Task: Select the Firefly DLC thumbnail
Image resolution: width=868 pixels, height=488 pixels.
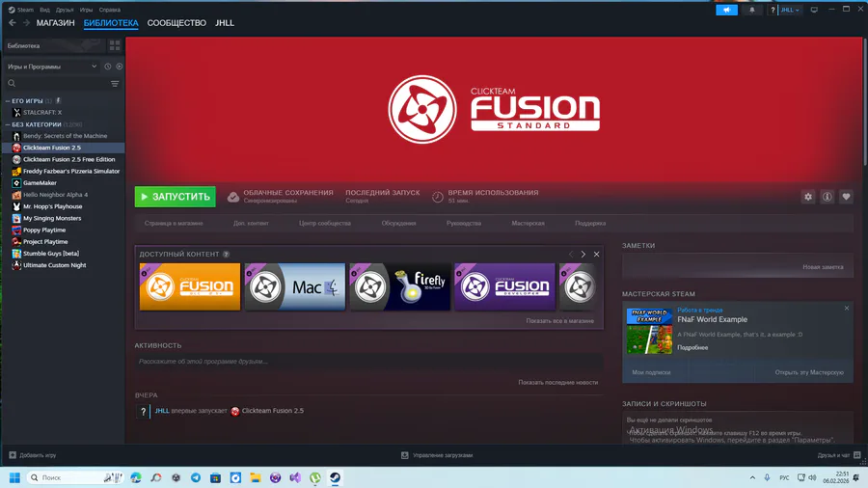Action: click(x=399, y=286)
